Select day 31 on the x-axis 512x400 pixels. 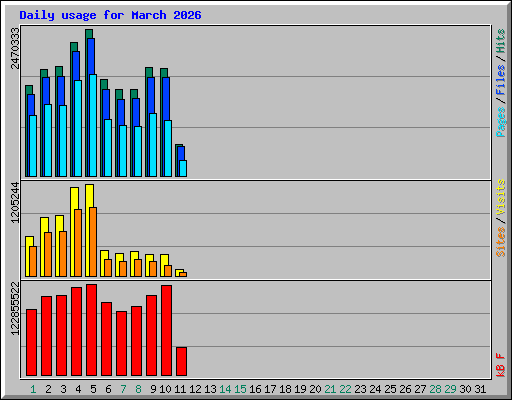[x=480, y=389]
